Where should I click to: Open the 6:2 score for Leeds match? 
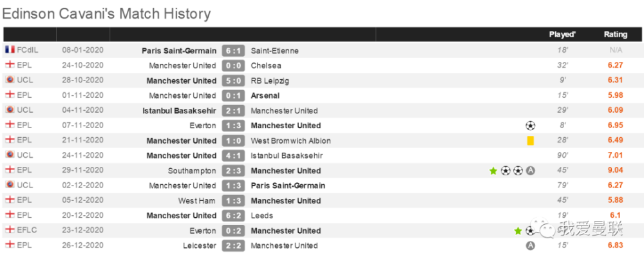tap(233, 216)
